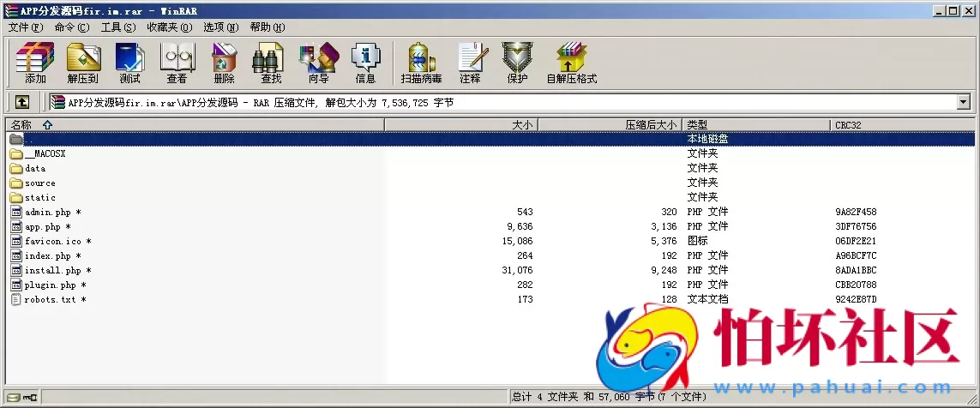Viewport: 980px width, 408px height.
Task: Select the parent '..' row
Action: point(490,139)
